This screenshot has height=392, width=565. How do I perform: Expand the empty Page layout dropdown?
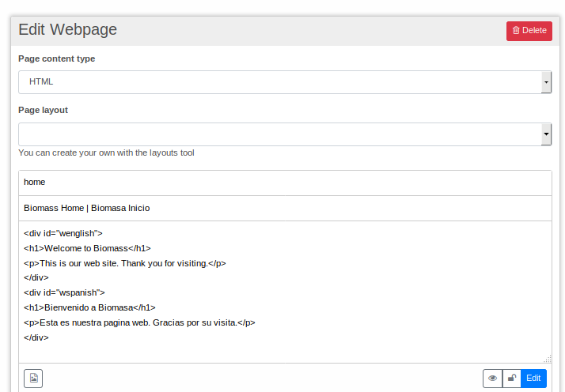[x=285, y=134]
